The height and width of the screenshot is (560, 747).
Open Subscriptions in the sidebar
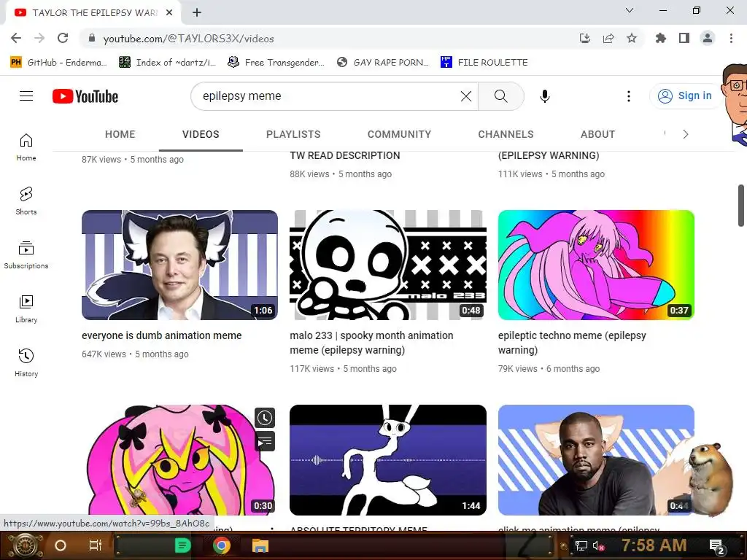[26, 254]
